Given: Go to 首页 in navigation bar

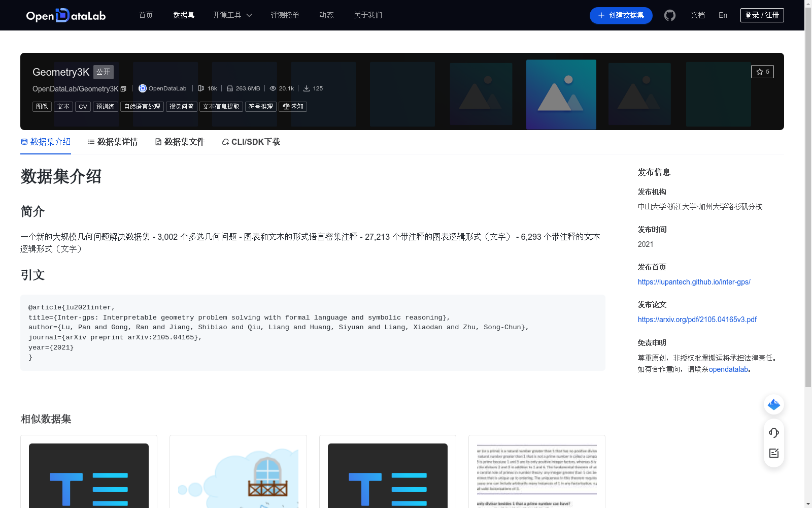Looking at the screenshot, I should 146,15.
